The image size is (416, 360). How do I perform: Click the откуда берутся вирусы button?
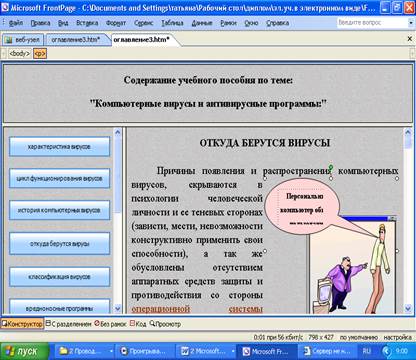pos(59,244)
